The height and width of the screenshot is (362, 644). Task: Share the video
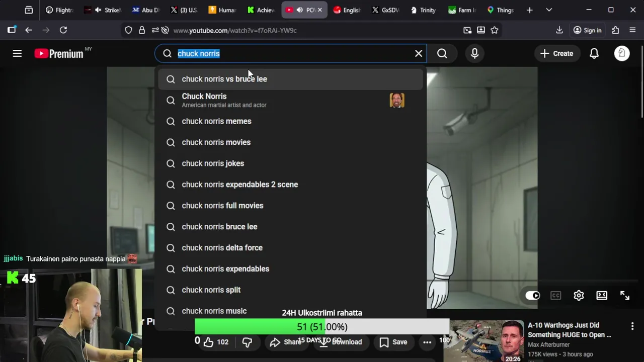(285, 342)
